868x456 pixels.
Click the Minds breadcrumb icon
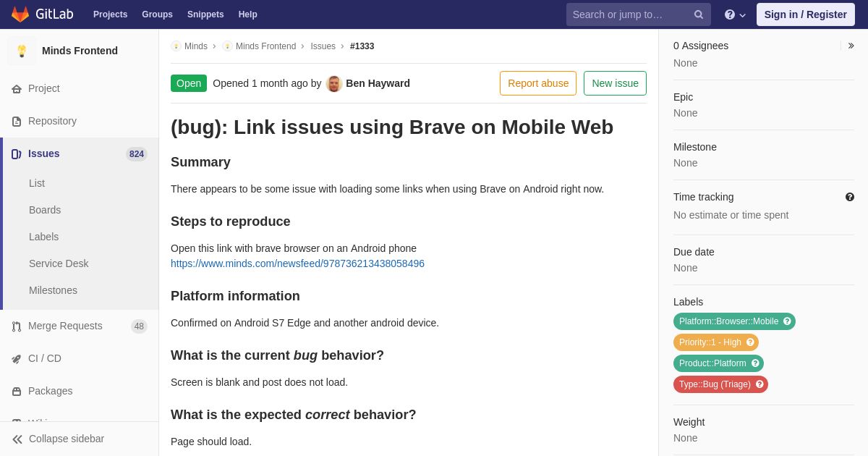[x=176, y=46]
